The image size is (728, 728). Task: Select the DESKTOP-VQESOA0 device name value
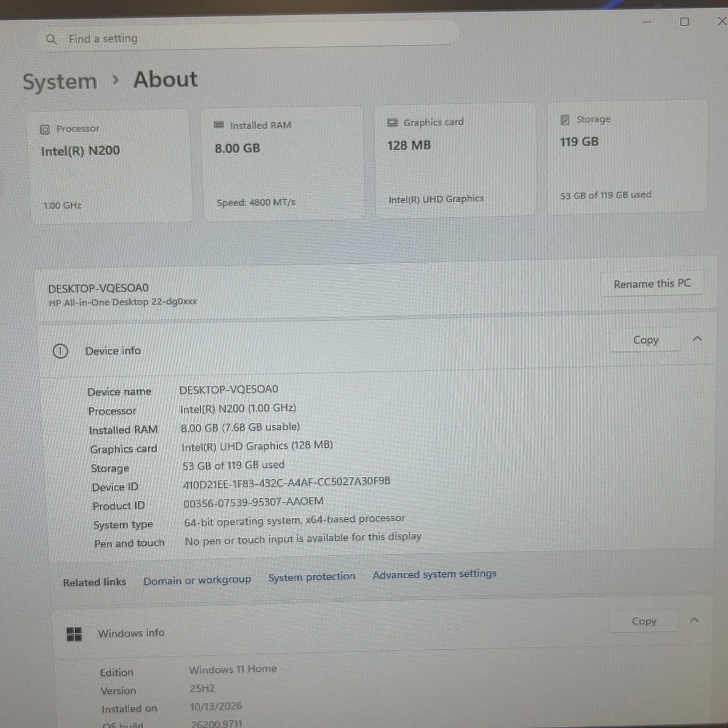tap(229, 389)
